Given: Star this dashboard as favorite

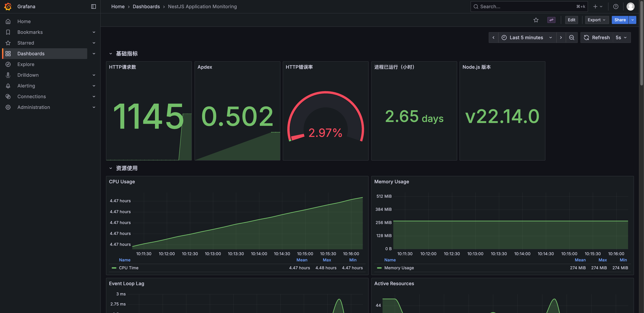Looking at the screenshot, I should 536,20.
